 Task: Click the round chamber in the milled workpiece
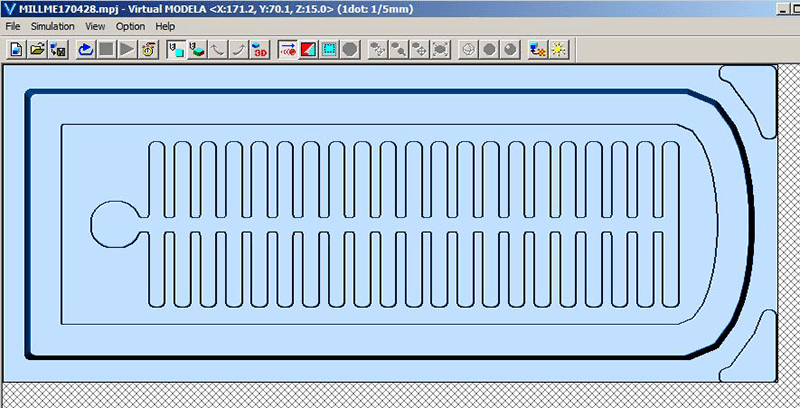coord(115,224)
